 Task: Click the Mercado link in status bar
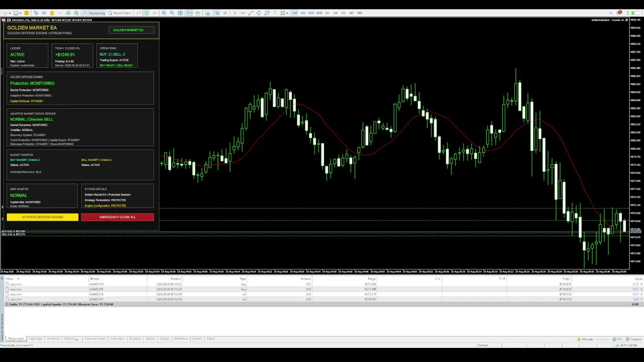[x=585, y=339]
